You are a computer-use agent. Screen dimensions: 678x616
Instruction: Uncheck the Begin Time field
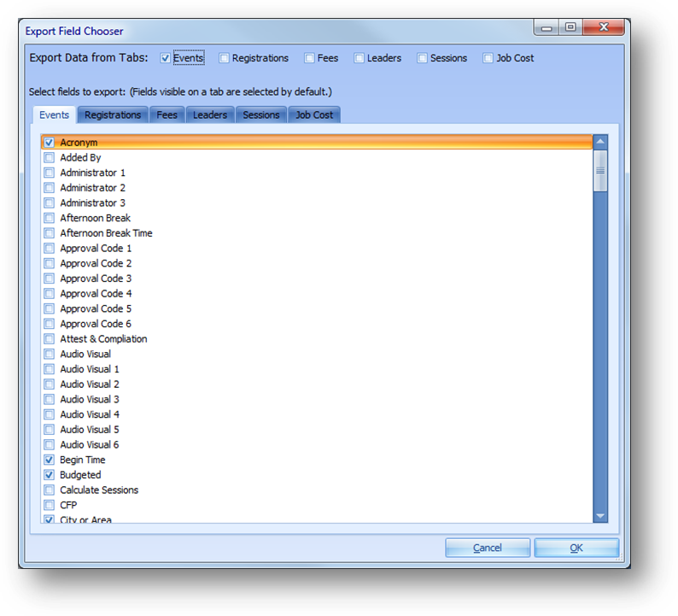point(50,460)
